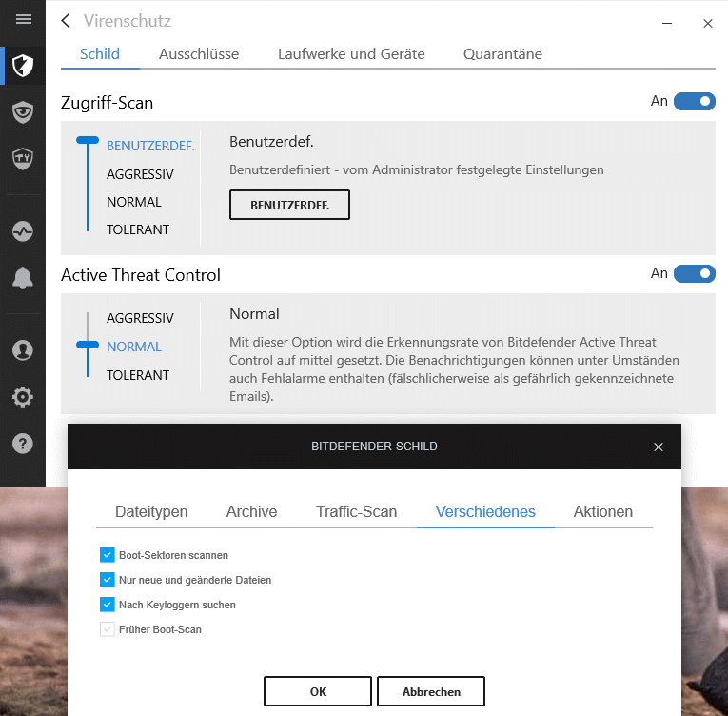Uncheck Nach Keyloggern suchen
Viewport: 728px width, 716px height.
108,604
